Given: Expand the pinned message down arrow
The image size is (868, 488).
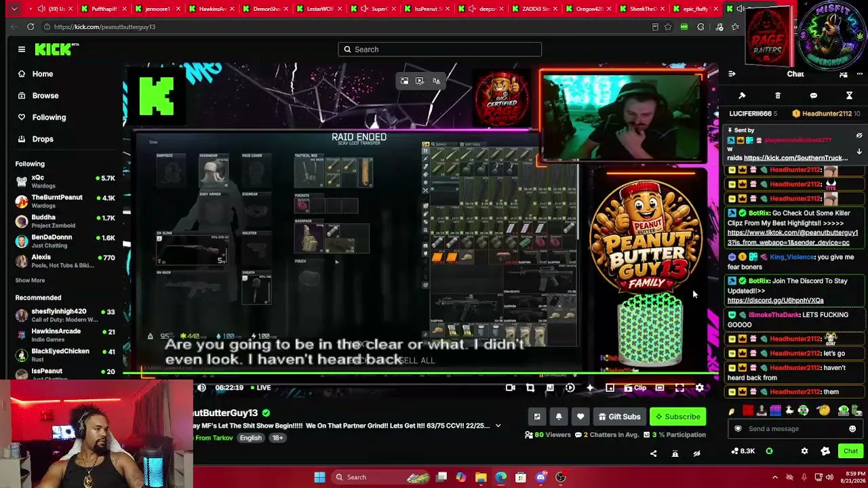Looking at the screenshot, I should point(859,152).
